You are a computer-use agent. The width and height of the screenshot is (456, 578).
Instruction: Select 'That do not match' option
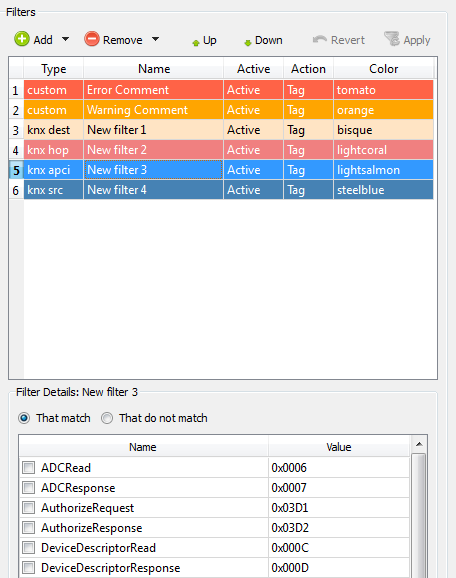[107, 418]
